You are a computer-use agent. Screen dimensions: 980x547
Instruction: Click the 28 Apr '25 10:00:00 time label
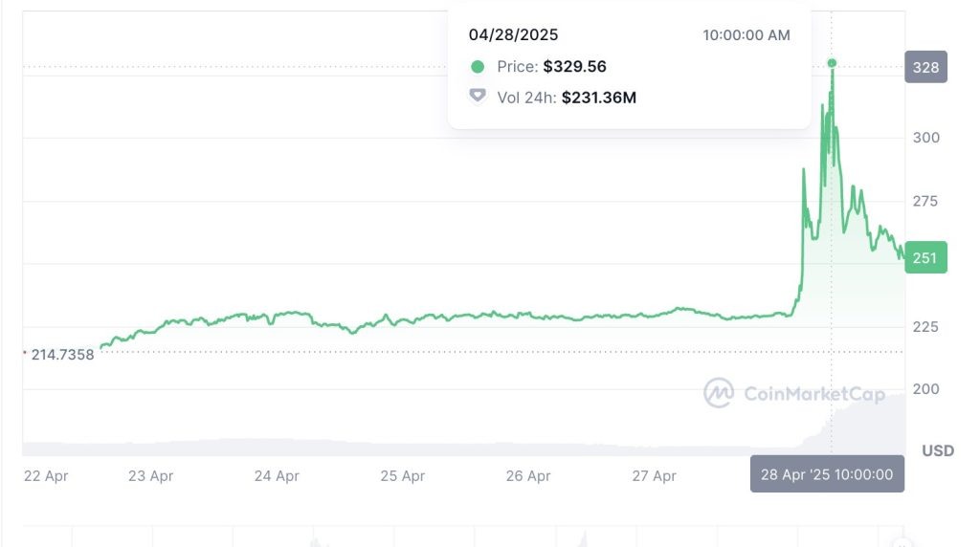point(827,474)
